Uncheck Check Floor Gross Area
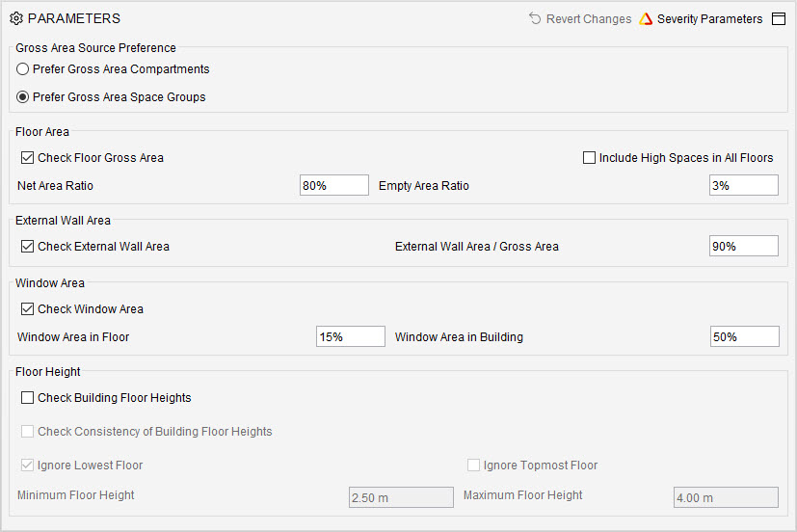The height and width of the screenshot is (532, 797). [x=27, y=157]
